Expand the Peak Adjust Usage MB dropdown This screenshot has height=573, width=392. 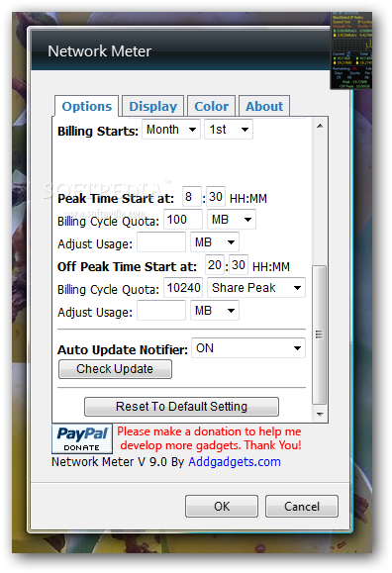(x=215, y=242)
